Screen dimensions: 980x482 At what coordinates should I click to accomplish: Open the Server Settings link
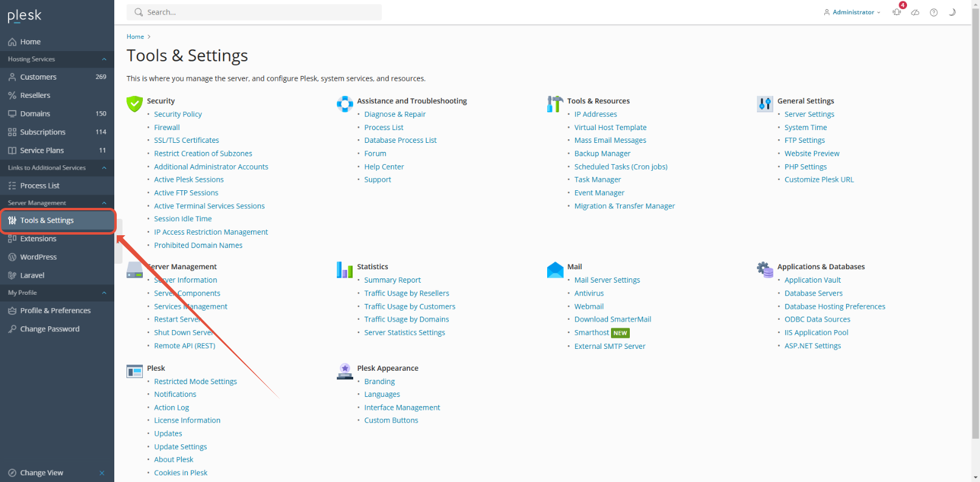pos(809,114)
